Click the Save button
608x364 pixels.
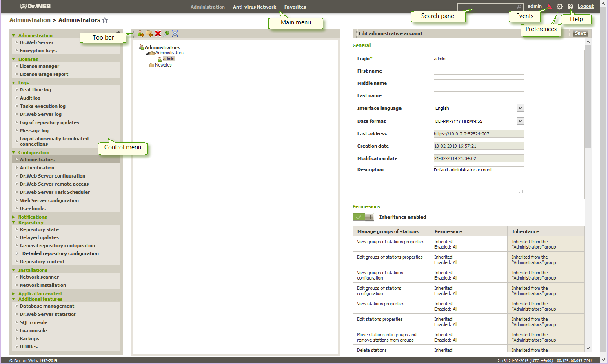[x=581, y=33]
